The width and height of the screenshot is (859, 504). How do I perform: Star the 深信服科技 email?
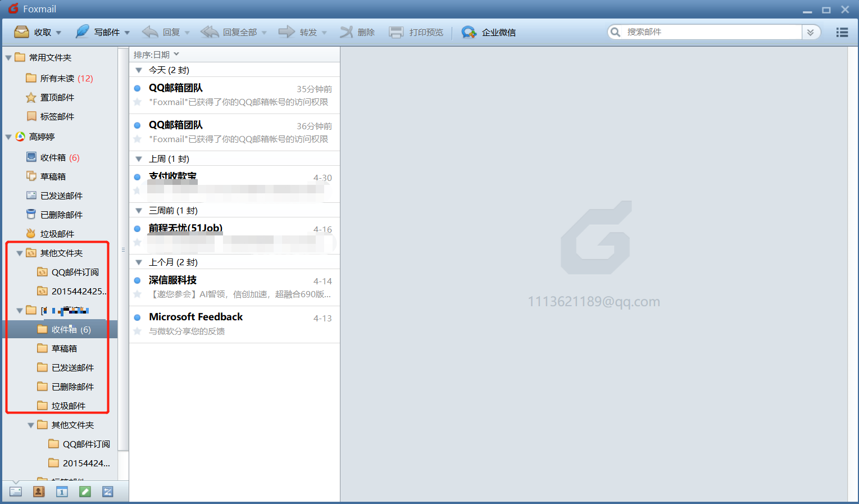coord(137,294)
